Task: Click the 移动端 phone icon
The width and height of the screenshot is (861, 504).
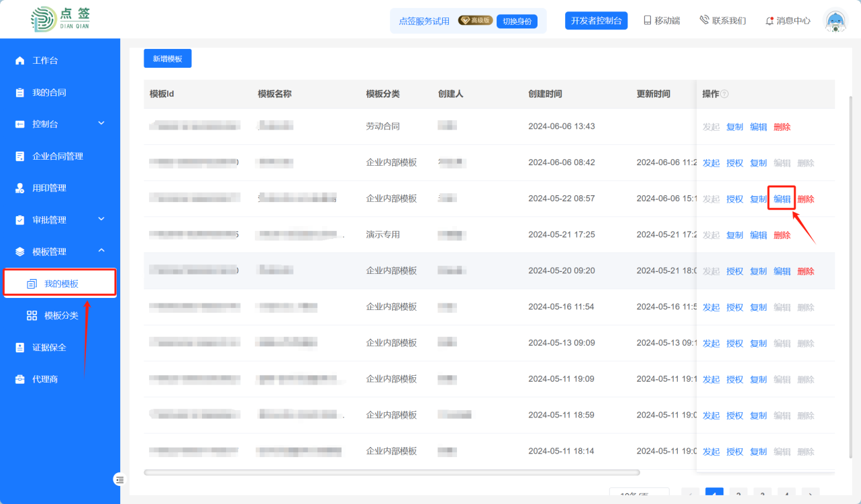Action: click(648, 21)
